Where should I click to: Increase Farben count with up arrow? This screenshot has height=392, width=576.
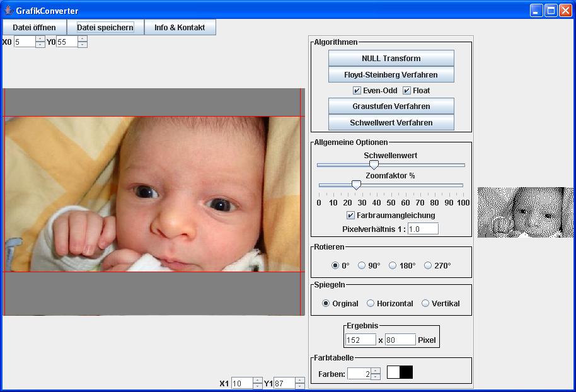tap(376, 371)
